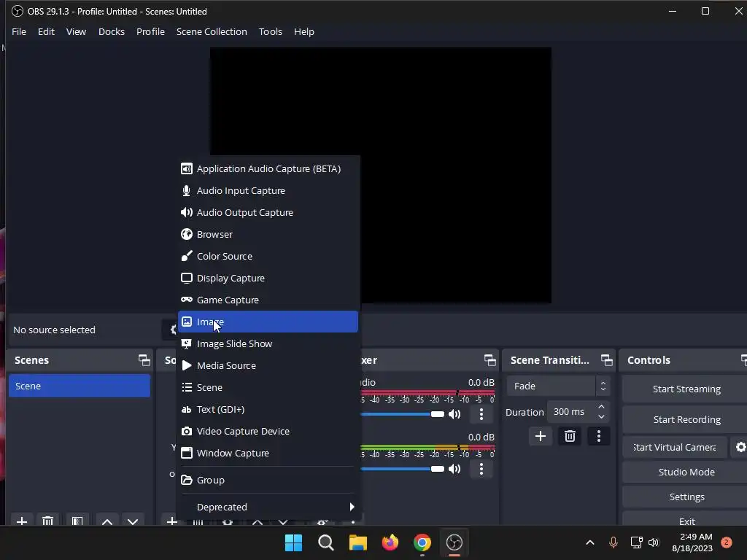This screenshot has width=747, height=560.
Task: Add an Application Audio Capture (BETA) source
Action: tap(268, 168)
